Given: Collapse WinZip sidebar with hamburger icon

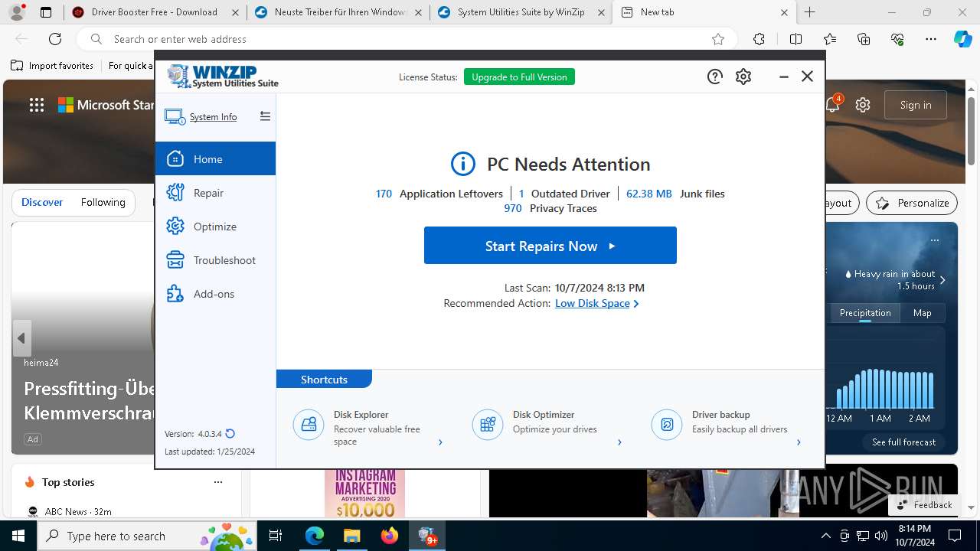Looking at the screenshot, I should pos(265,116).
